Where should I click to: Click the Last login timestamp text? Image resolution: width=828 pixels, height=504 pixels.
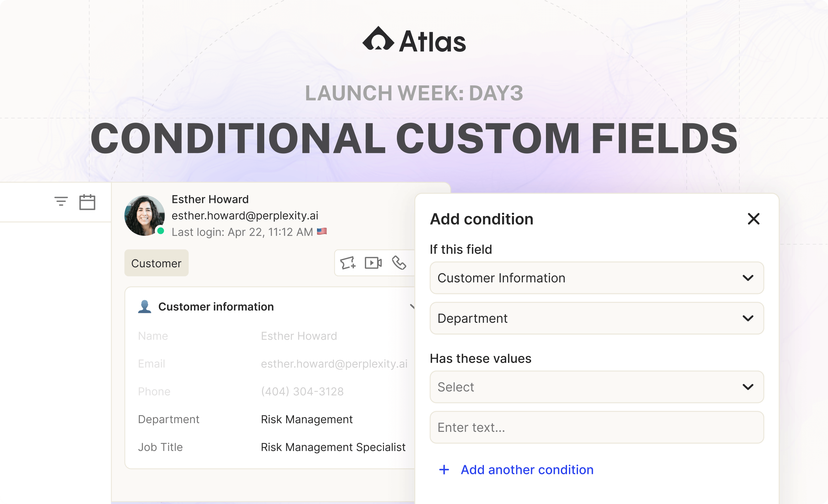coord(242,232)
